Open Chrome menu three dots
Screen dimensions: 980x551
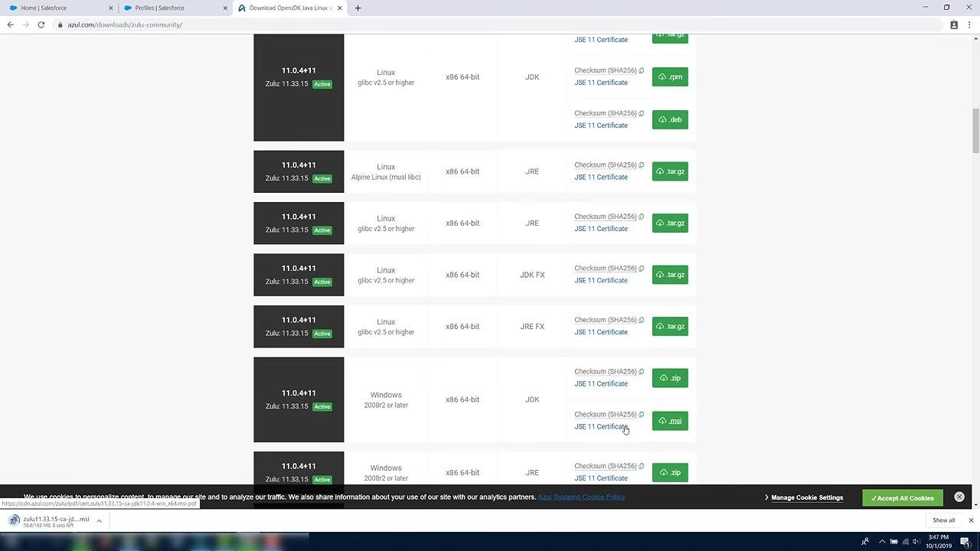point(970,24)
